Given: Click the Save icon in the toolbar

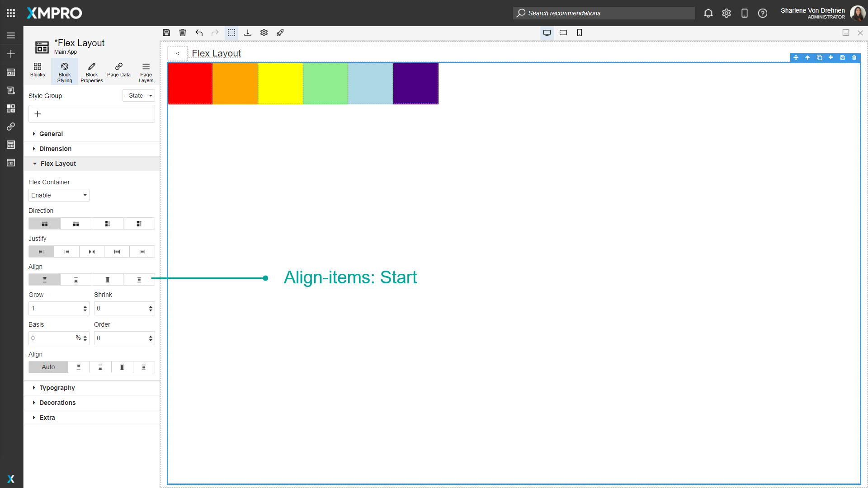Looking at the screenshot, I should (x=166, y=33).
